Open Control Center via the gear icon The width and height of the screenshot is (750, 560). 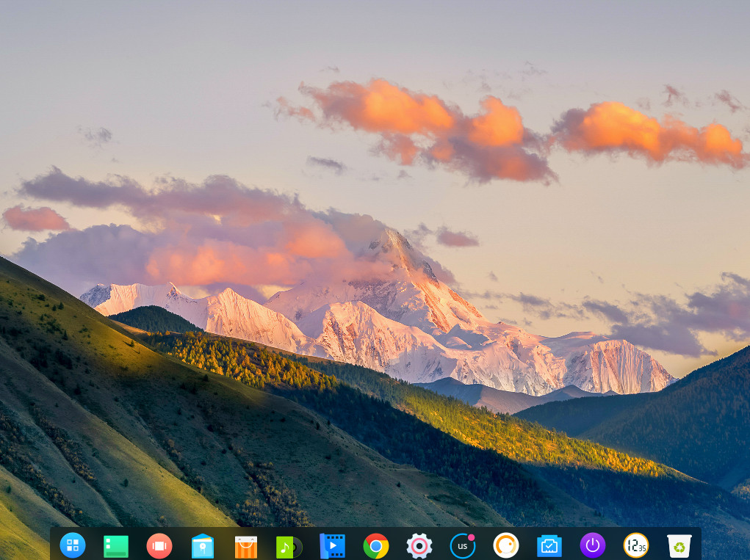pyautogui.click(x=419, y=546)
